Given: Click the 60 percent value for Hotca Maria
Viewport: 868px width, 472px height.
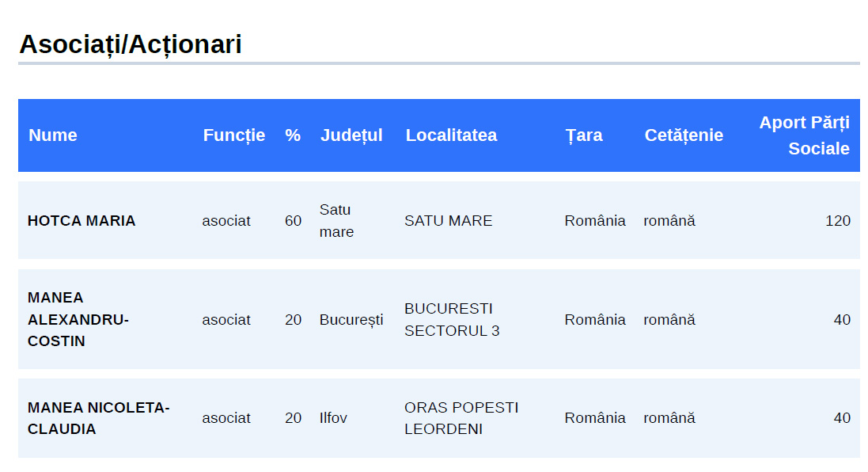Looking at the screenshot, I should coord(293,221).
